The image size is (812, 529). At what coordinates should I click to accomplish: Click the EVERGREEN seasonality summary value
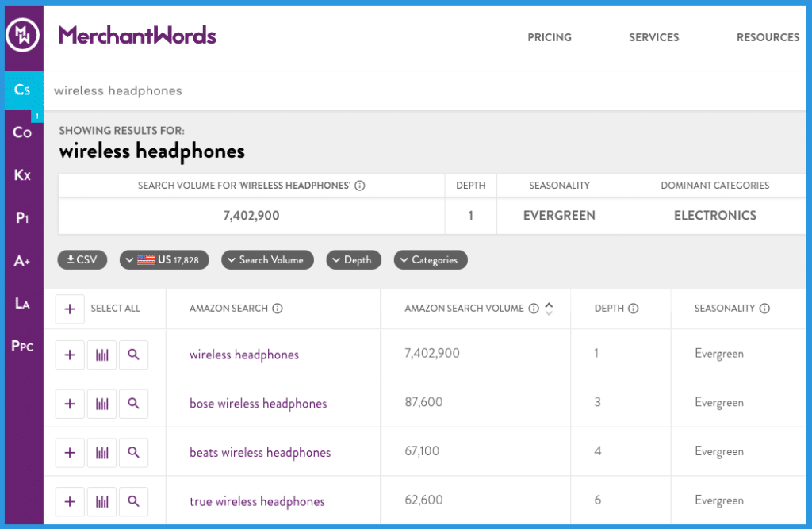point(559,216)
